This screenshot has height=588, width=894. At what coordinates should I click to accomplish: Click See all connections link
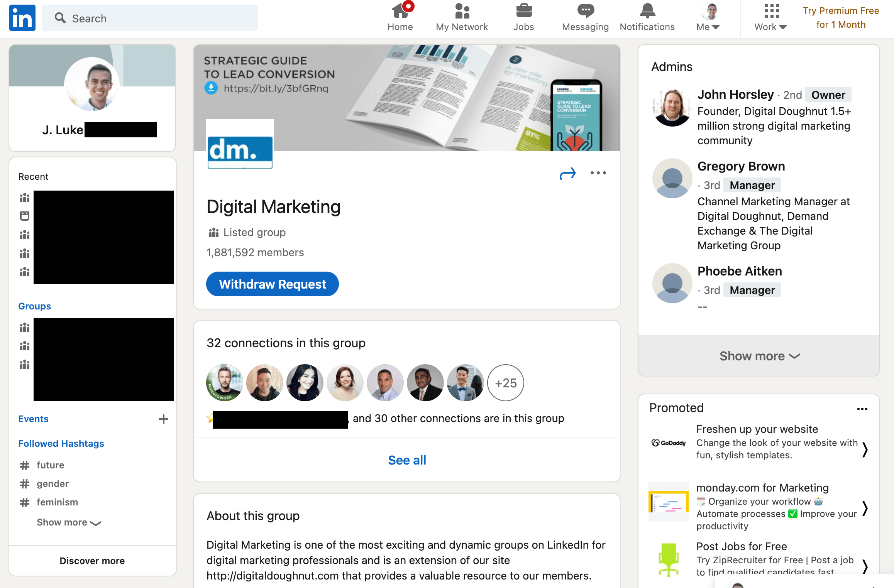pyautogui.click(x=407, y=460)
